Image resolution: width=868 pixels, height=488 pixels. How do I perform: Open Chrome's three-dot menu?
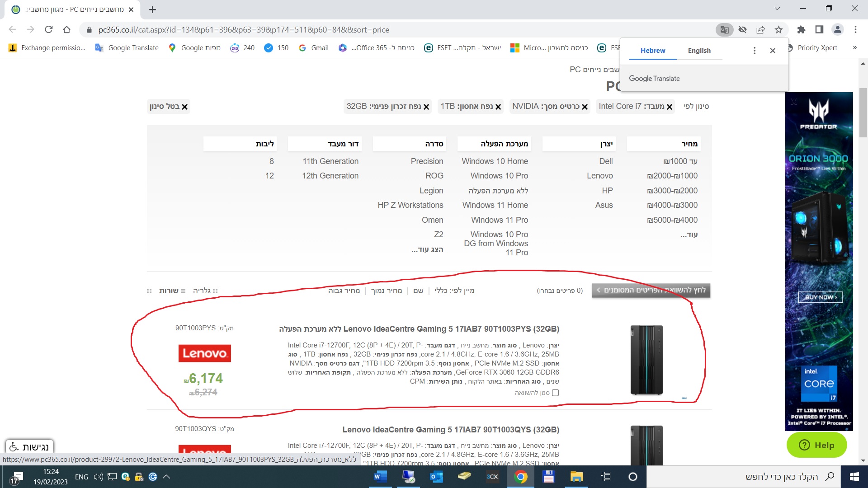click(x=855, y=30)
